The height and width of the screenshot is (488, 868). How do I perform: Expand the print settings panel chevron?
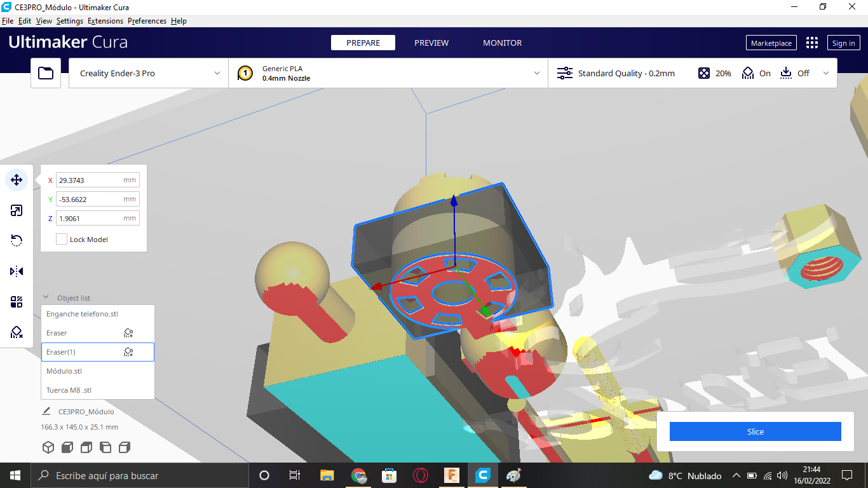pos(826,73)
